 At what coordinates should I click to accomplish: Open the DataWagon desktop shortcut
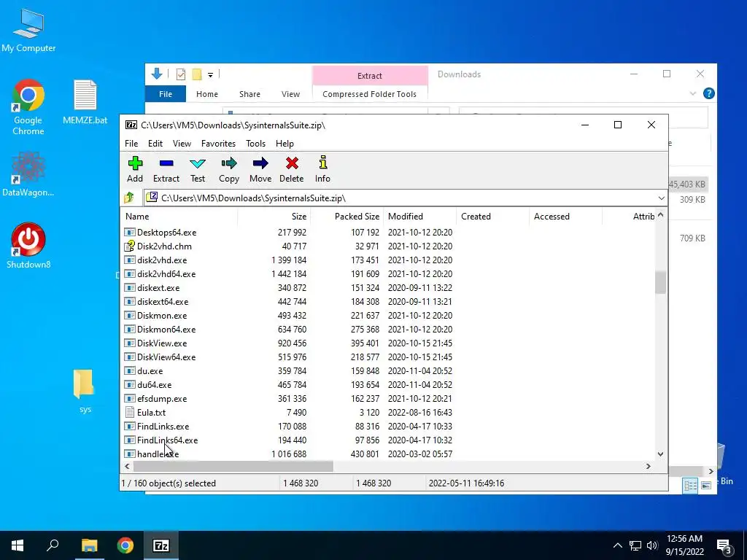click(x=28, y=174)
